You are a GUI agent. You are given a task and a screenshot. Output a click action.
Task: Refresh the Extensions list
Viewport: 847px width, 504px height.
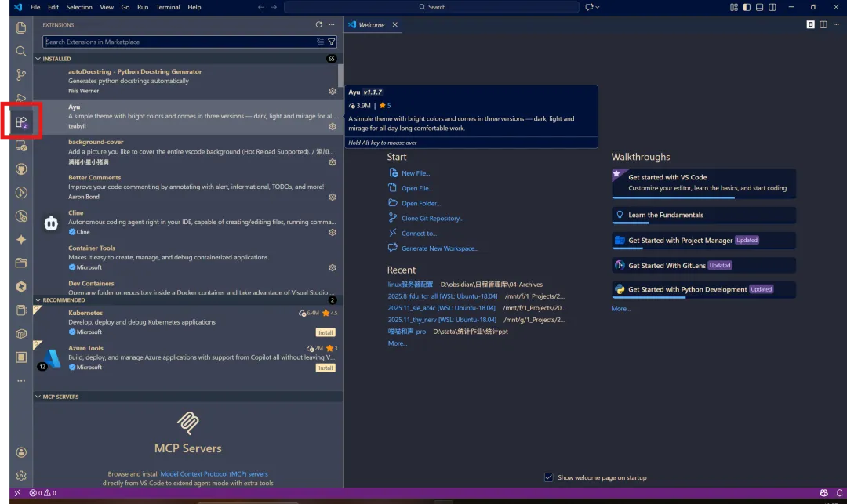pos(318,24)
